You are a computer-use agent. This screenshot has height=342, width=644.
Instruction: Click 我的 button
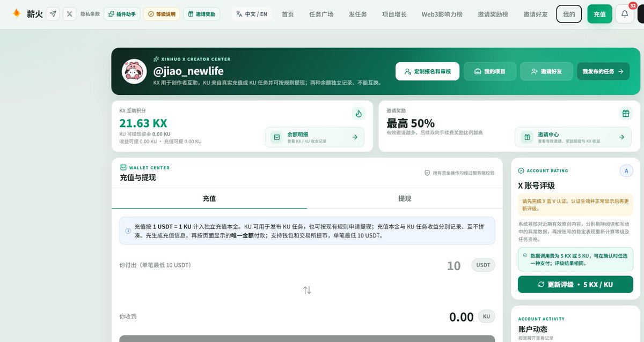569,14
